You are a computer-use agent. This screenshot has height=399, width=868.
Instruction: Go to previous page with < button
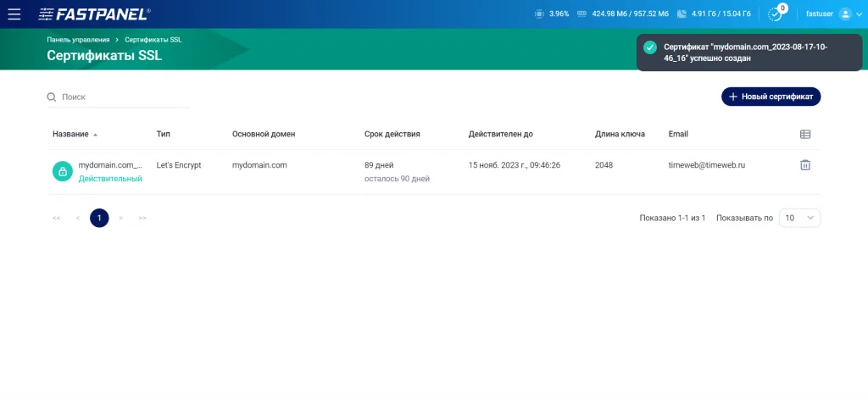coord(77,218)
